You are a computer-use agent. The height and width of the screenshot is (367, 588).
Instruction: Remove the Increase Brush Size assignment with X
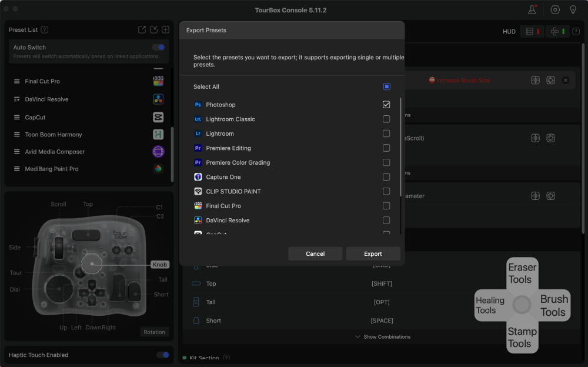coord(566,80)
